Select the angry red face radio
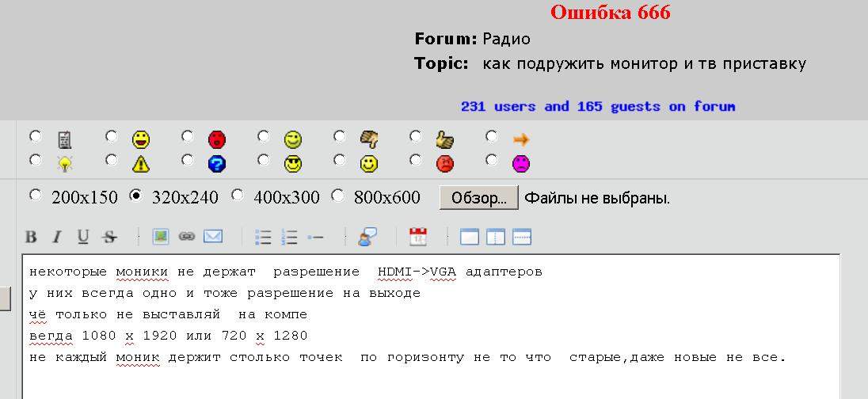The image size is (868, 399). (x=416, y=160)
